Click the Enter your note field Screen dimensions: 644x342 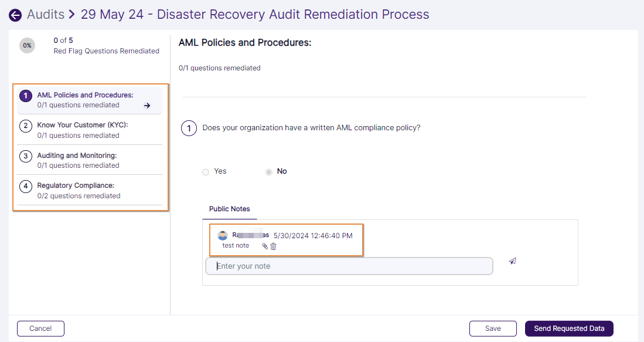(349, 266)
